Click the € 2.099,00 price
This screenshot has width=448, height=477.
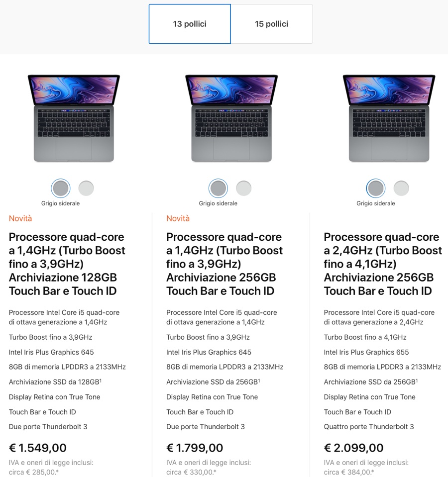(x=353, y=448)
